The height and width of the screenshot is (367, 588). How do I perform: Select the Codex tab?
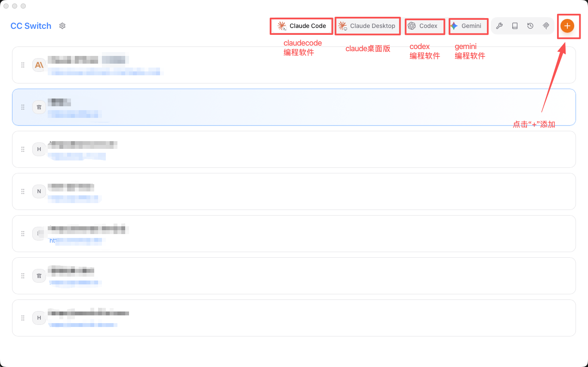coord(424,26)
